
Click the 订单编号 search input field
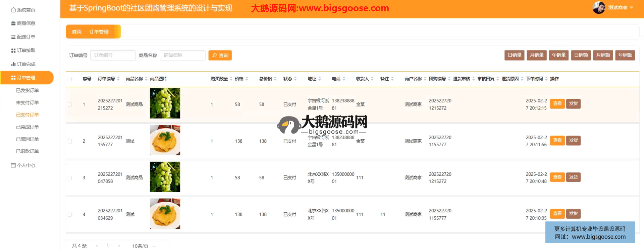[x=113, y=55]
